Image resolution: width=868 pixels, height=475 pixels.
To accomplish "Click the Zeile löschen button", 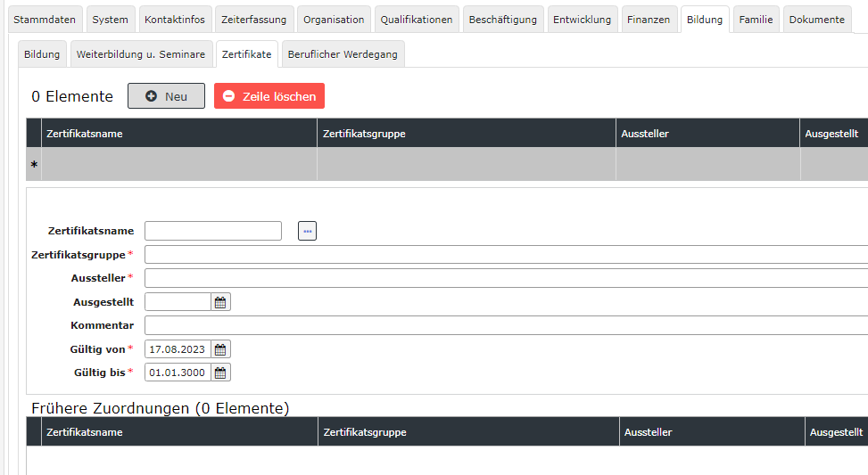I will coord(269,96).
